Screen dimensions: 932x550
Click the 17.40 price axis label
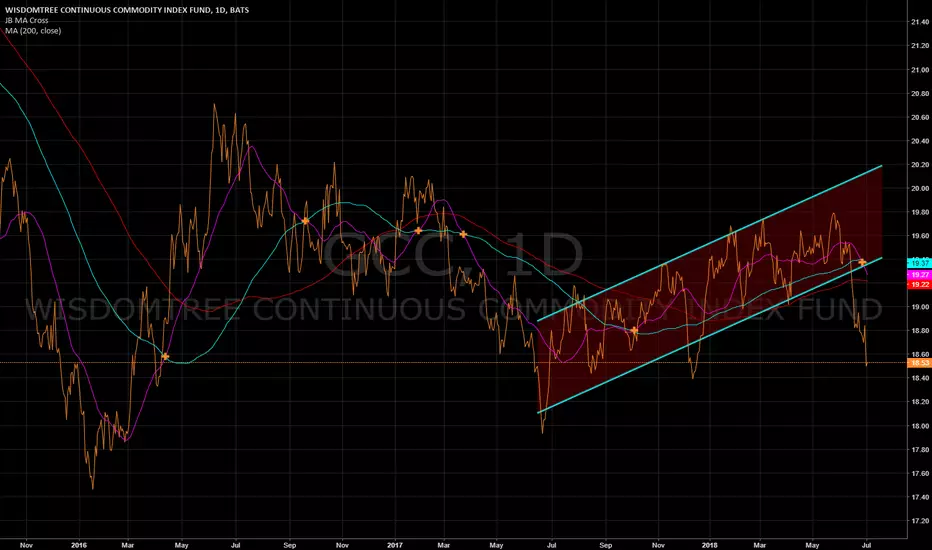(x=920, y=497)
